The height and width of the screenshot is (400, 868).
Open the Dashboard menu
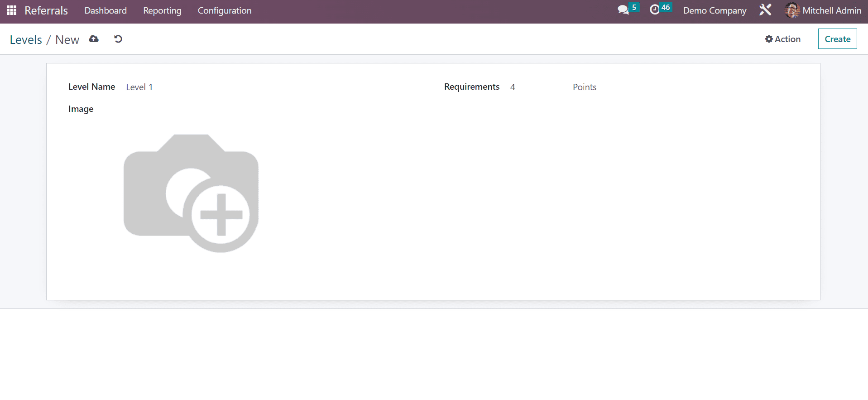pos(106,10)
